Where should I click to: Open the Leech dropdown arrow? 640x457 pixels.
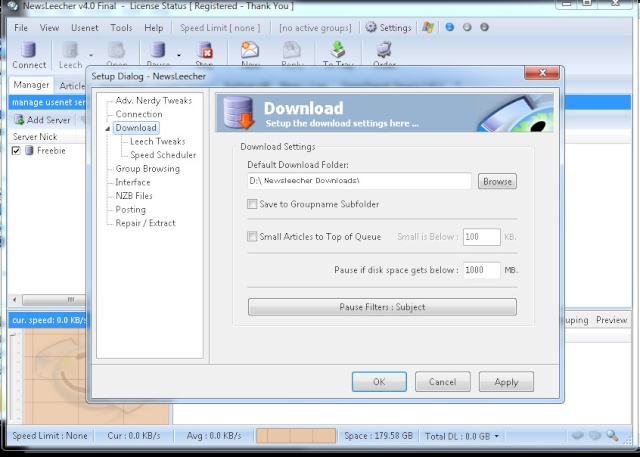pos(91,55)
